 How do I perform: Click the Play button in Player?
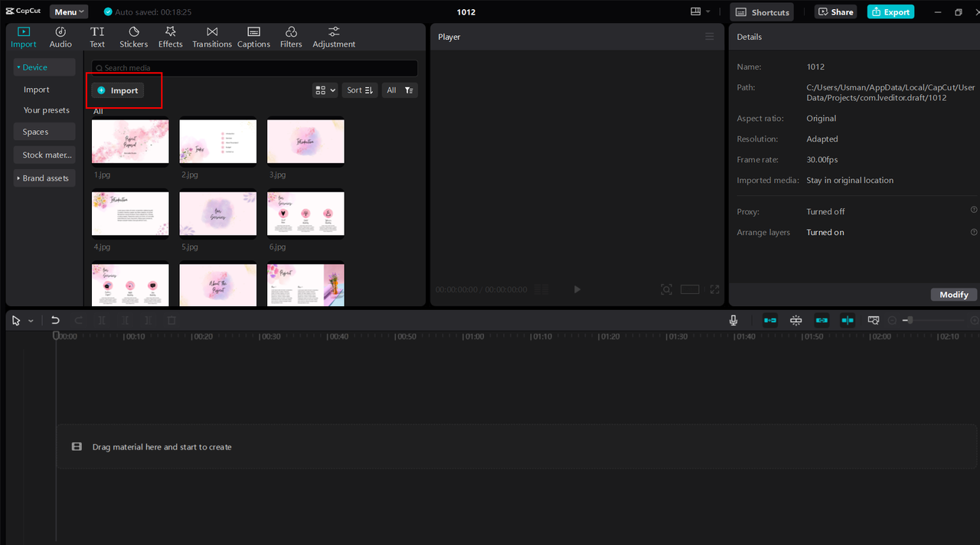(577, 289)
